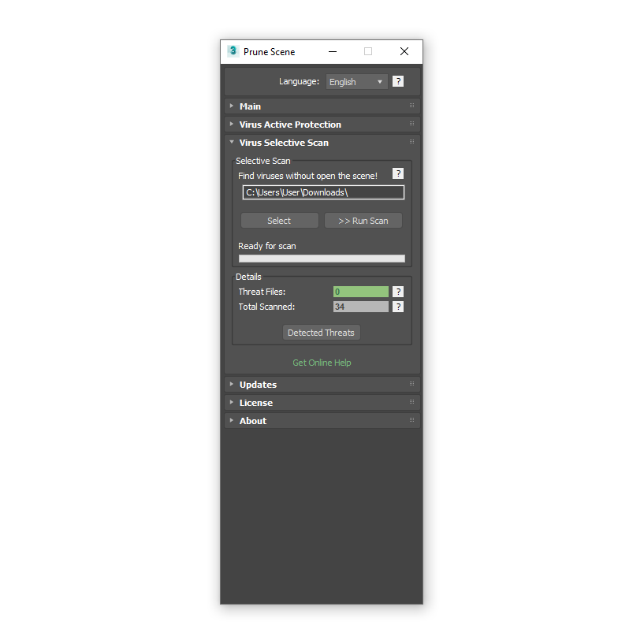This screenshot has height=644, width=644.
Task: Expand the Main rollout
Action: pos(322,106)
